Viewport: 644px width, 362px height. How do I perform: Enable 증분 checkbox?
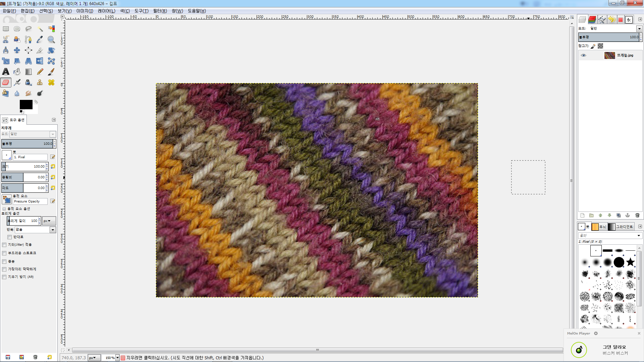tap(4, 262)
